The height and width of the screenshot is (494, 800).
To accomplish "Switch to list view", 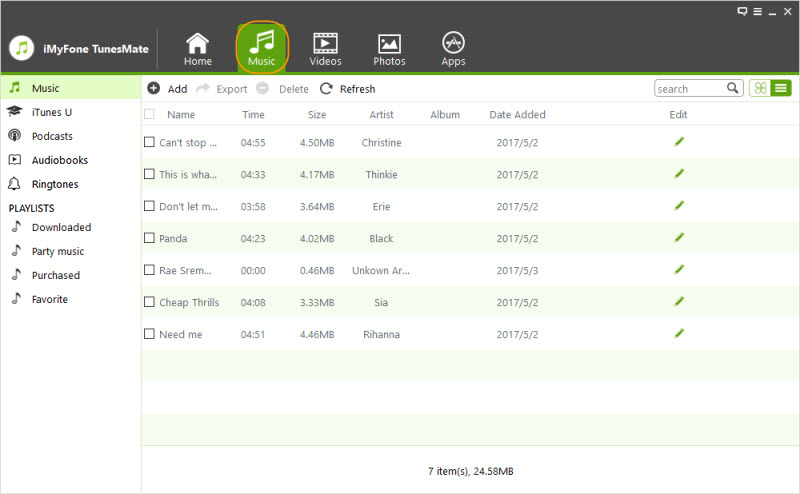I will [x=781, y=88].
